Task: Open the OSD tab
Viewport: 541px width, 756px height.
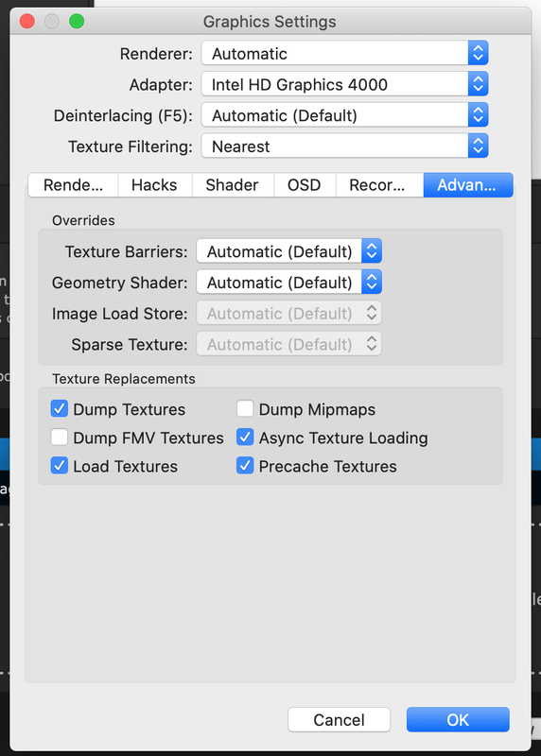Action: 304,184
